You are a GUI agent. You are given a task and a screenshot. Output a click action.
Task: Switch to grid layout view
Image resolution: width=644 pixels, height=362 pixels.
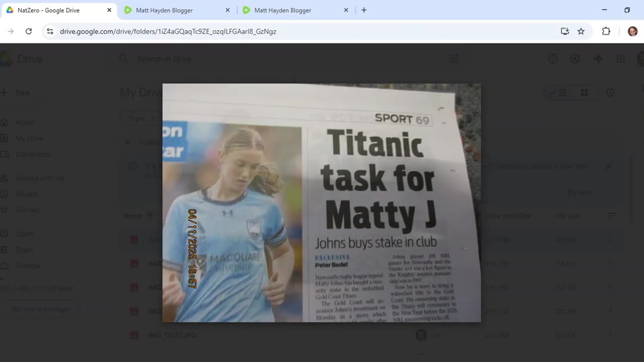[x=584, y=93]
